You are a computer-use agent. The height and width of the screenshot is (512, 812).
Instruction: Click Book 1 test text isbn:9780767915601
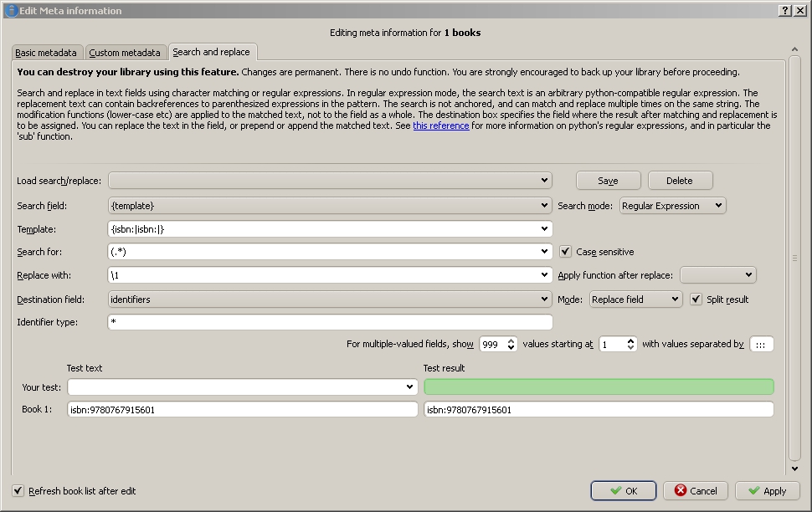(x=243, y=409)
